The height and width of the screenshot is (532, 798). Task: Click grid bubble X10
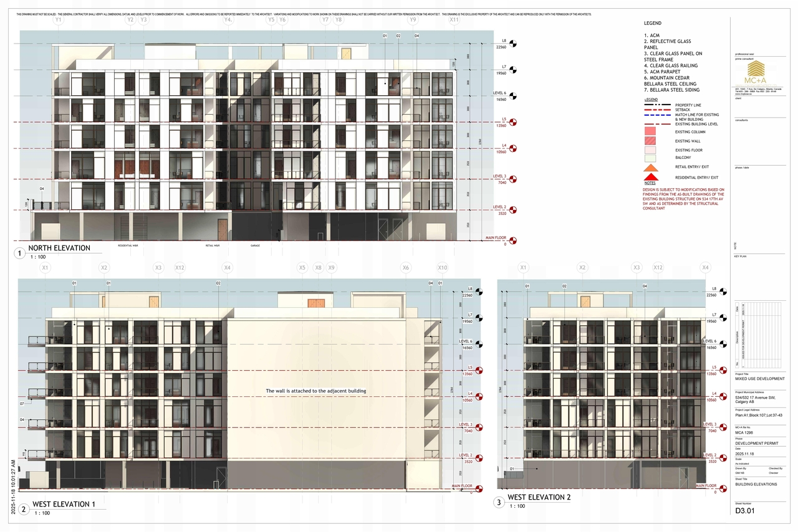coord(442,268)
